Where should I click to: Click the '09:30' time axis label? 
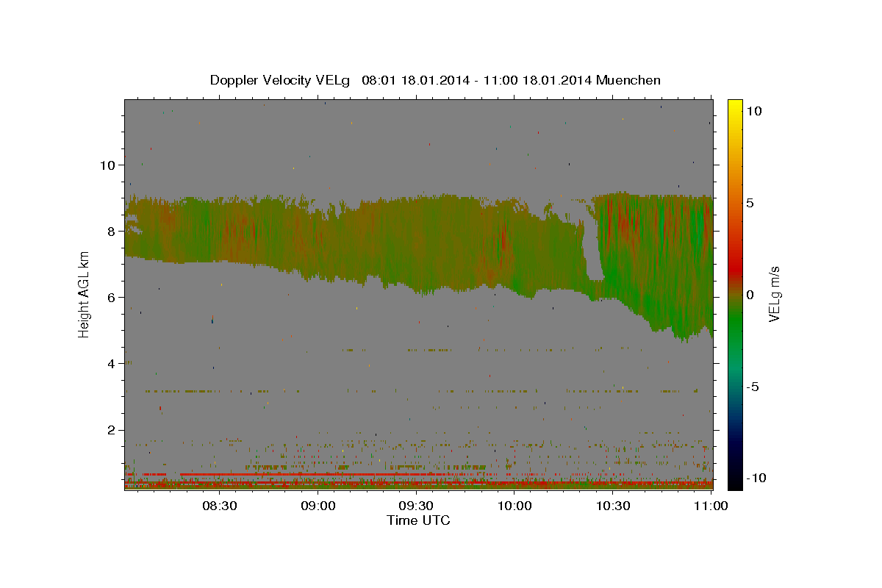click(416, 506)
